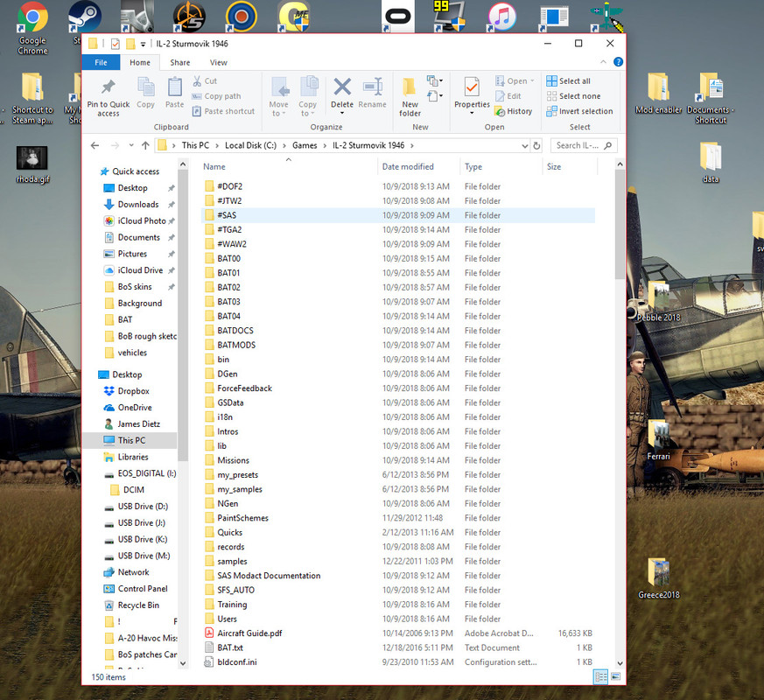Click the Search IL-2 search box
764x700 pixels.
click(584, 145)
